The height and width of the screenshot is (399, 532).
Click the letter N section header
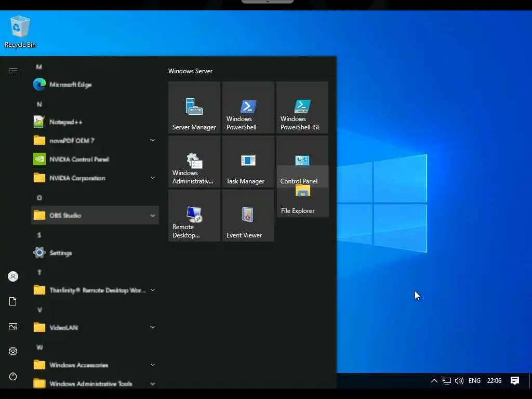point(39,104)
